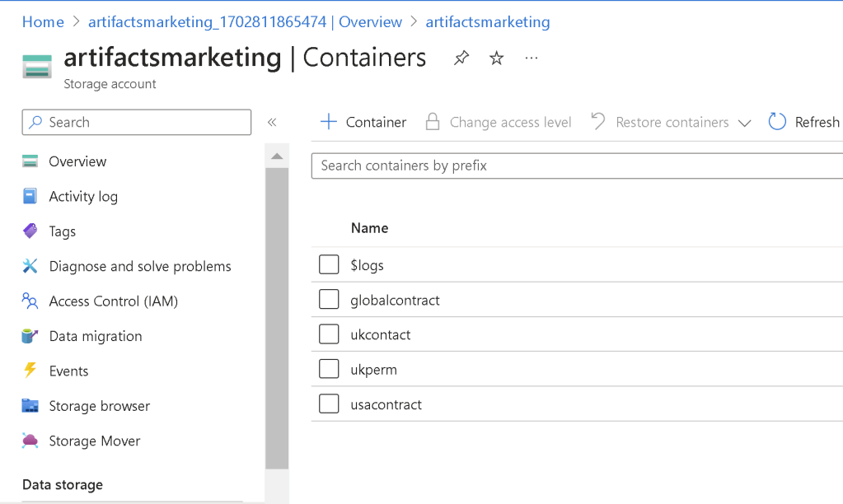Click the artifactsmarketing breadcrumb link
Image resolution: width=843 pixels, height=504 pixels.
click(x=488, y=22)
